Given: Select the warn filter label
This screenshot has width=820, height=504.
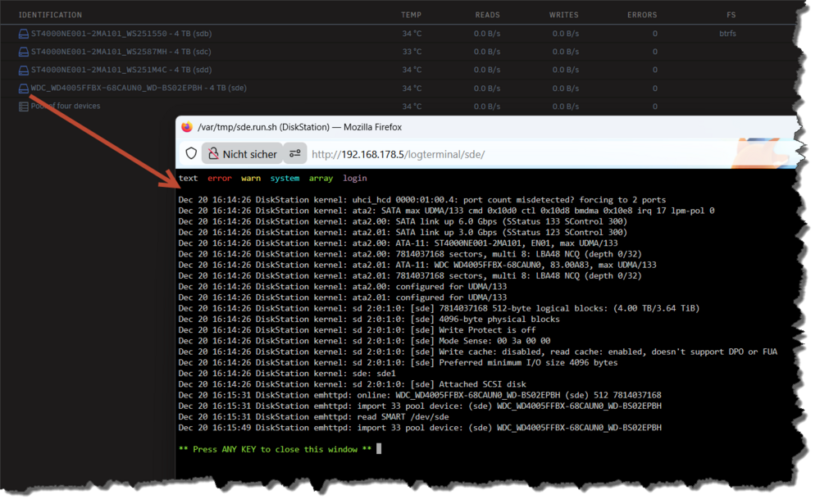Looking at the screenshot, I should (x=251, y=179).
